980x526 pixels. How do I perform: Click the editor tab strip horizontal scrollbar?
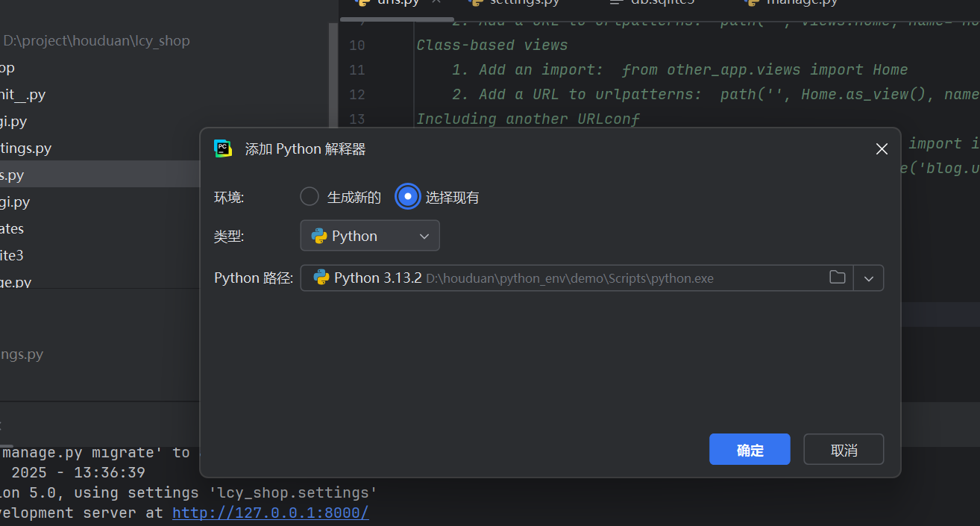click(x=398, y=19)
